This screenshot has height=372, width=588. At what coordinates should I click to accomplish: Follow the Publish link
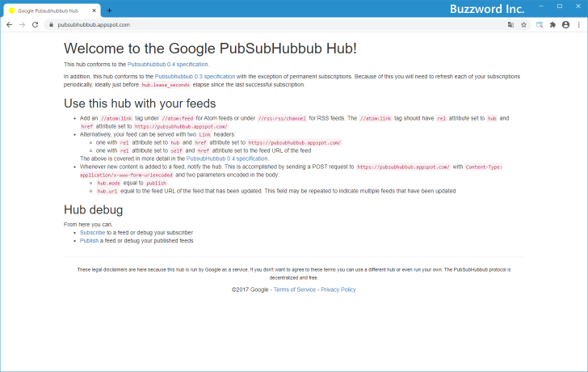coord(89,241)
